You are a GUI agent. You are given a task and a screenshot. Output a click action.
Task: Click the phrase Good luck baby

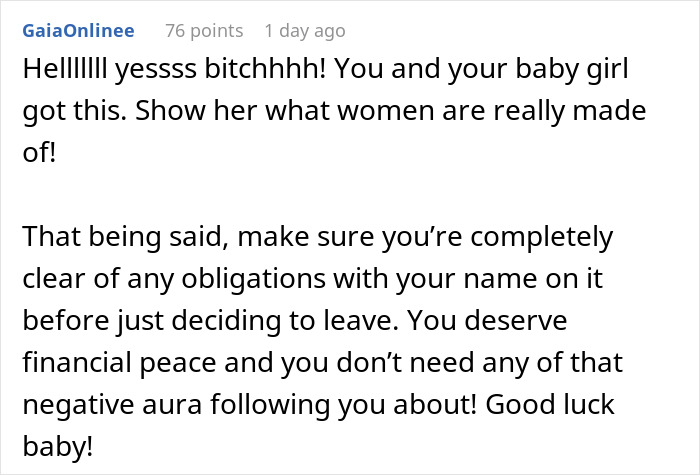[x=319, y=425]
